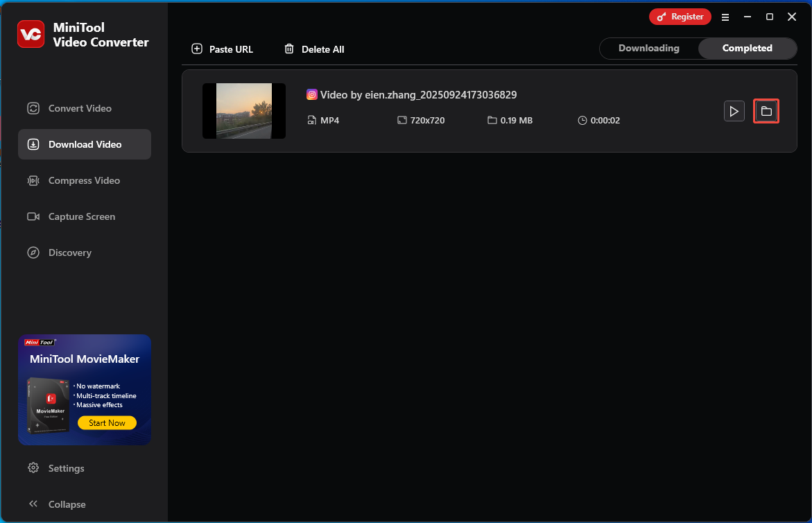Click the sunset video thumbnail

coord(244,111)
